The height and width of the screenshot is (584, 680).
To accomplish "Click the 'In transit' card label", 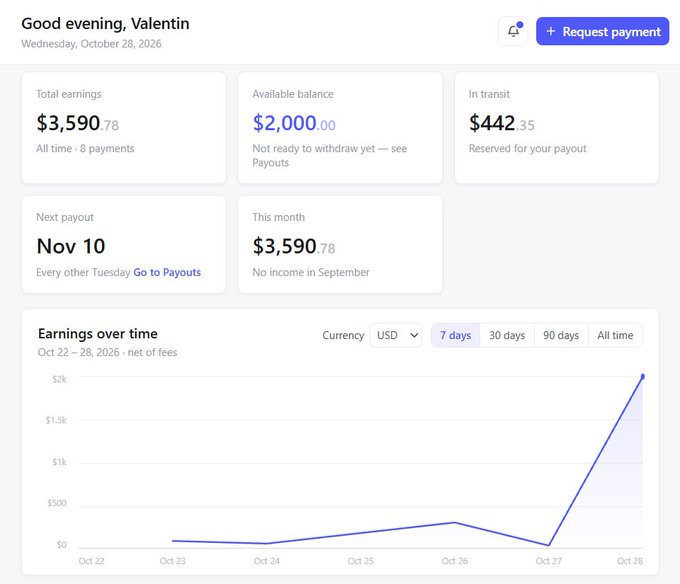I will [489, 94].
